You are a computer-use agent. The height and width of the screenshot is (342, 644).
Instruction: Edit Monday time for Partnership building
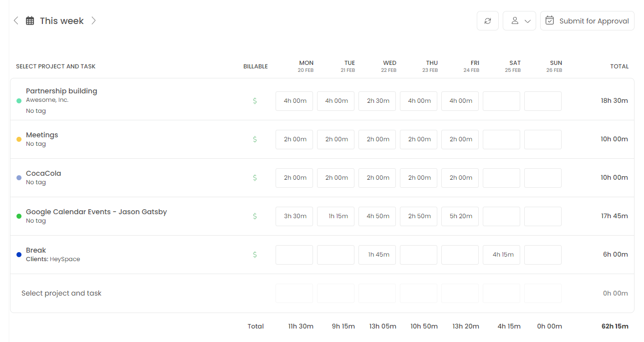point(295,101)
